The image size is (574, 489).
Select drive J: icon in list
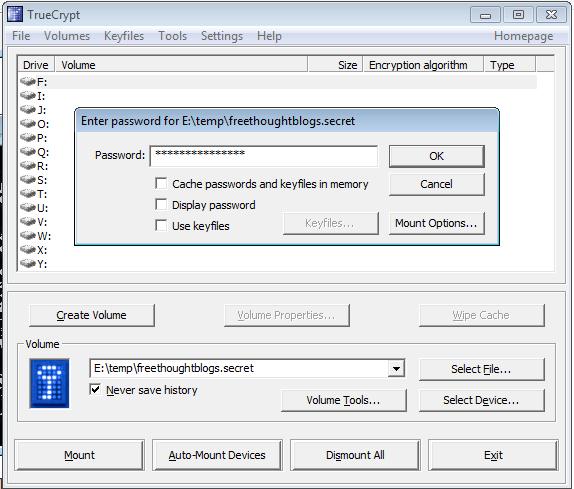(x=28, y=109)
